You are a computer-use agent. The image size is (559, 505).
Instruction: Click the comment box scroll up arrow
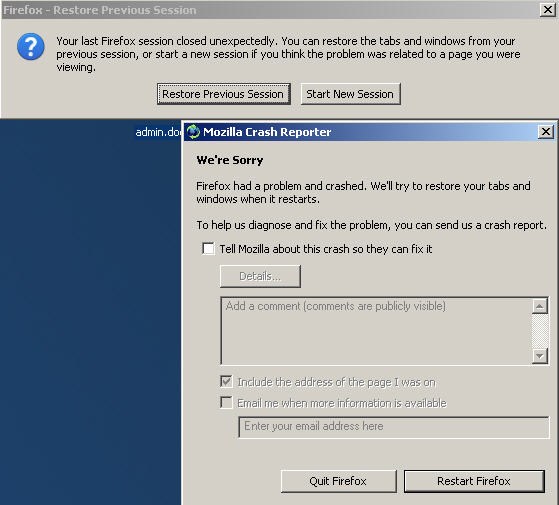point(540,306)
